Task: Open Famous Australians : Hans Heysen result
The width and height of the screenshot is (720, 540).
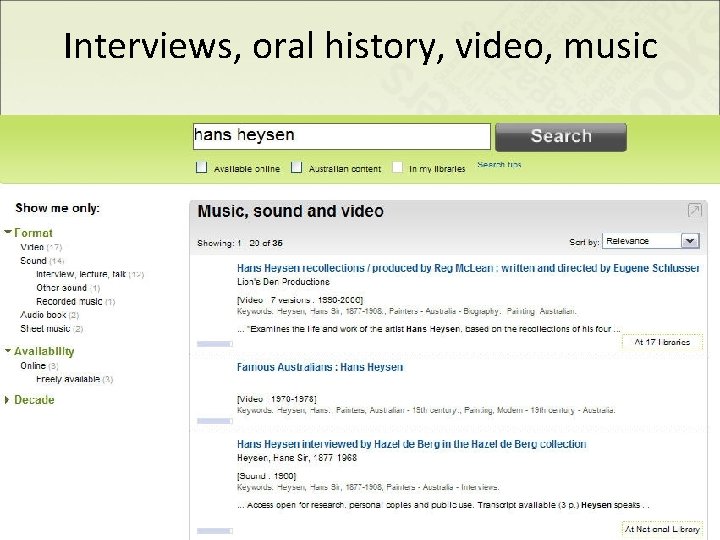Action: click(320, 367)
